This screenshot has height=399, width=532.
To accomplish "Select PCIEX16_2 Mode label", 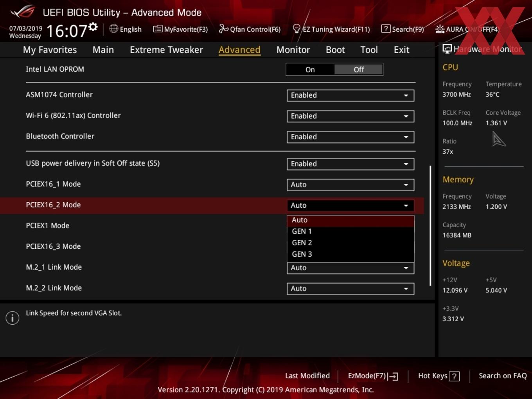I will (x=53, y=205).
